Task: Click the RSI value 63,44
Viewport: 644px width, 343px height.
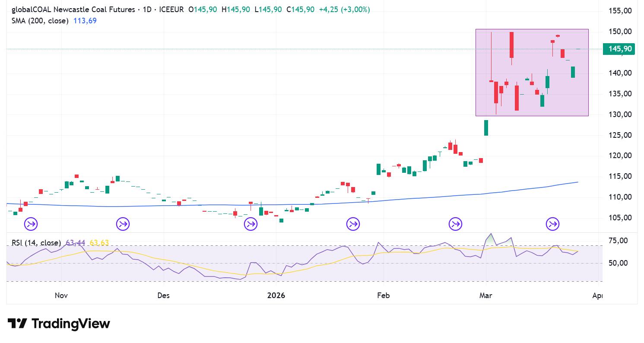Action: pyautogui.click(x=76, y=243)
